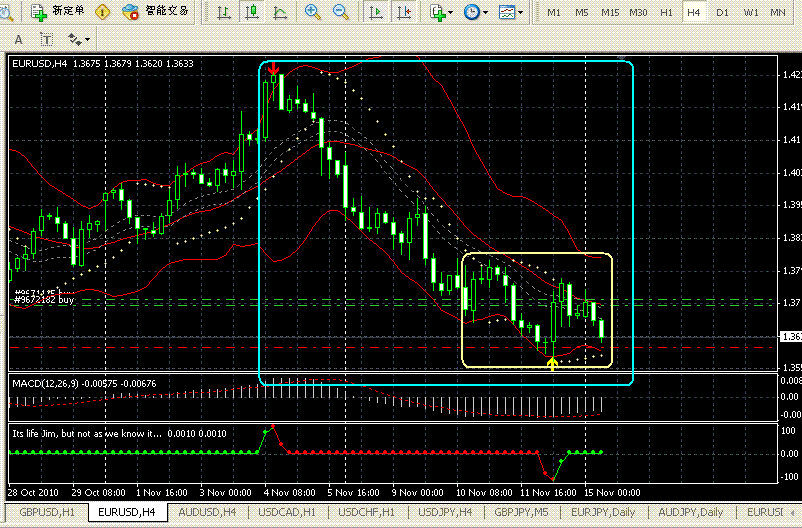
Task: Zoom in on the chart
Action: click(x=313, y=12)
